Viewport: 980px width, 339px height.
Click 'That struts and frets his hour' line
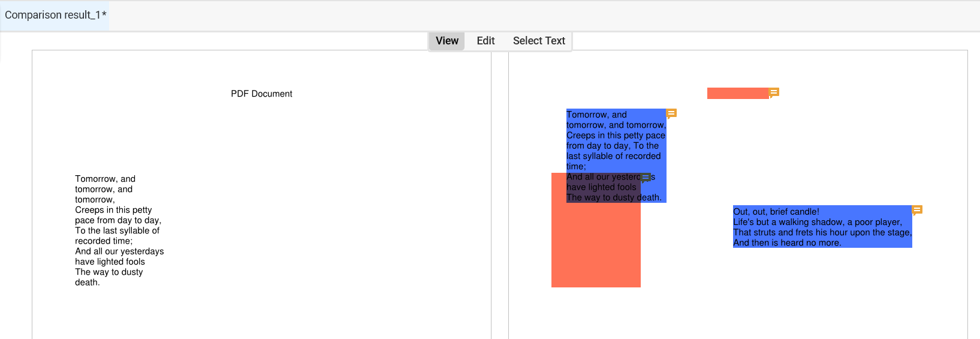[822, 232]
